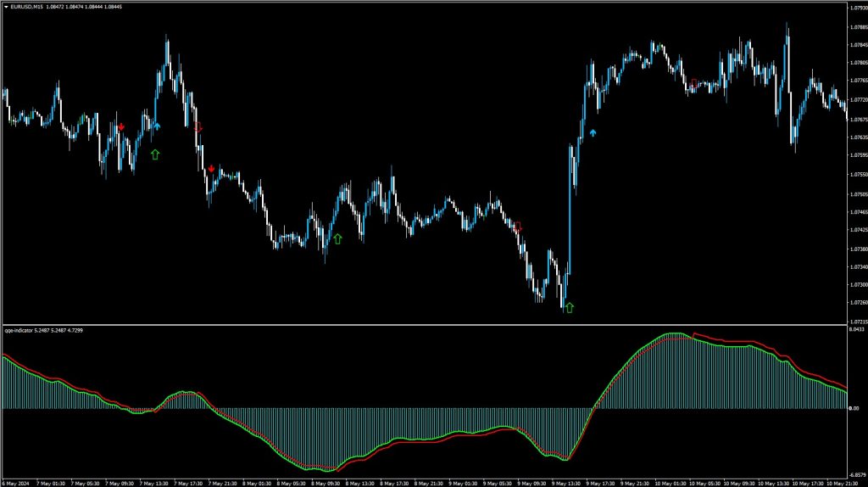Screen dimensions: 868x487
Task: Select the second red filled down arrow signal
Action: tap(211, 169)
